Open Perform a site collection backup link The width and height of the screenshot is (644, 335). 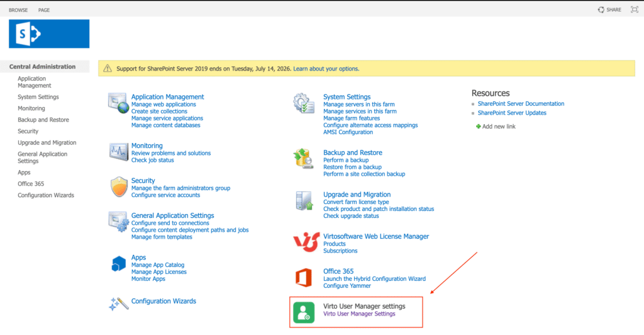(x=364, y=174)
